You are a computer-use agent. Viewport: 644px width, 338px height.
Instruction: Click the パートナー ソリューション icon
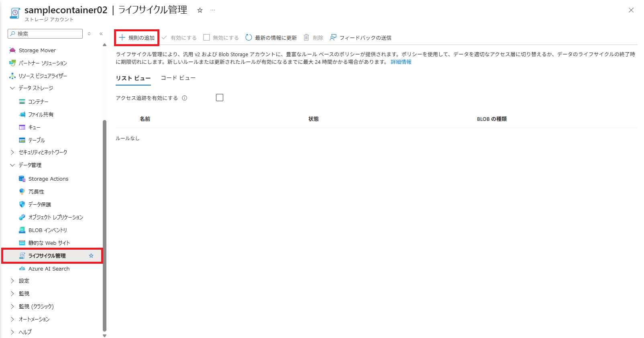12,63
